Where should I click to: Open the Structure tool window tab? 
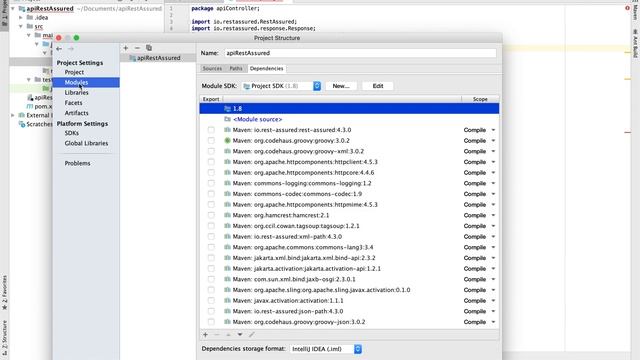[4, 337]
